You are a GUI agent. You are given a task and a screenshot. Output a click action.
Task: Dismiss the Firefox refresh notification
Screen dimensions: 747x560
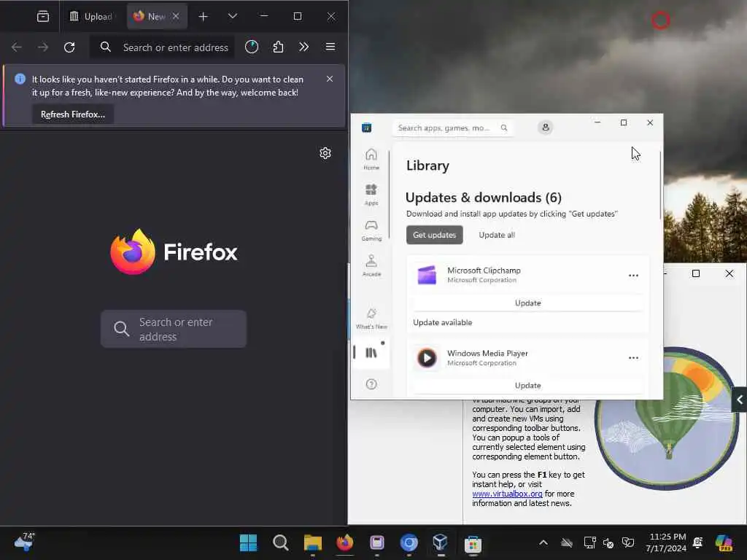tap(330, 79)
